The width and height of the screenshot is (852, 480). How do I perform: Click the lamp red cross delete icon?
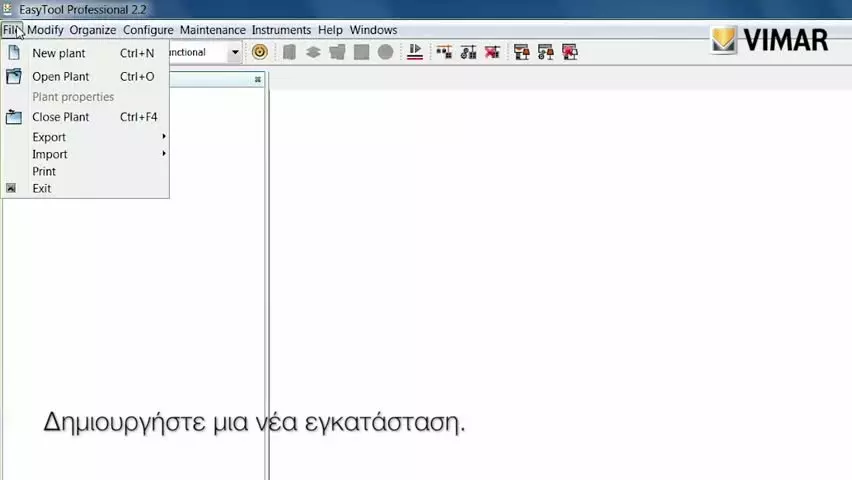[x=569, y=52]
